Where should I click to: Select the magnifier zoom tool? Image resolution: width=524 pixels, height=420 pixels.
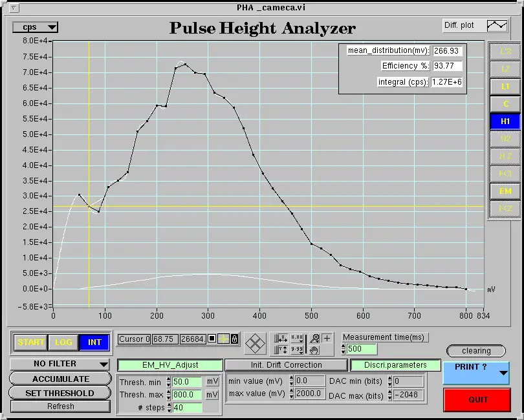pos(314,338)
